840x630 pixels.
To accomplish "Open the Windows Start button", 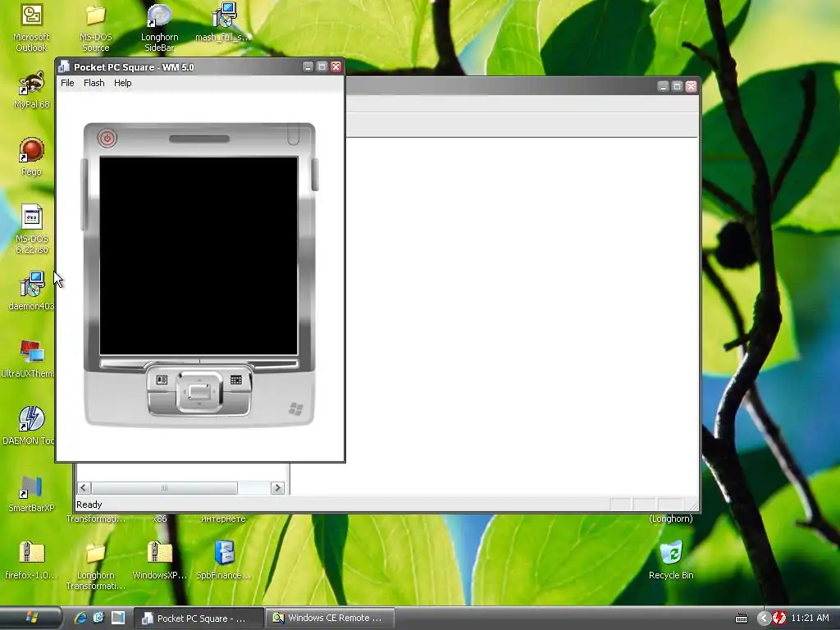I will click(32, 618).
